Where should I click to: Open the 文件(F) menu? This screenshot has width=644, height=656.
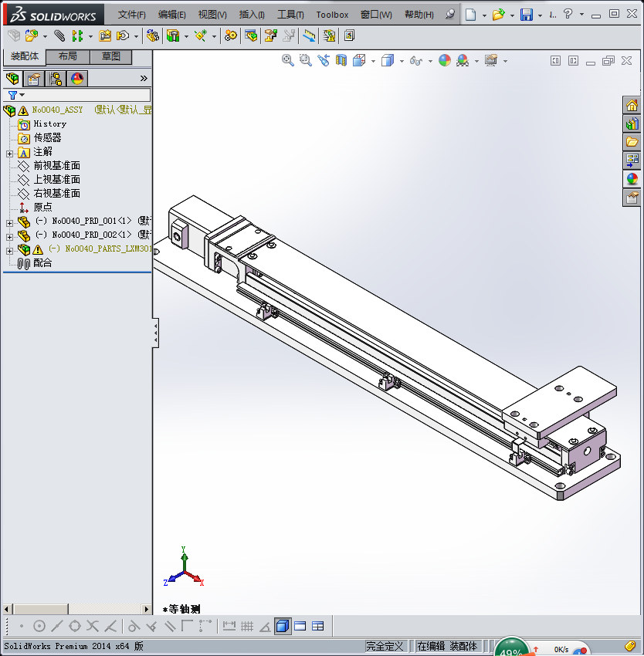(x=131, y=15)
